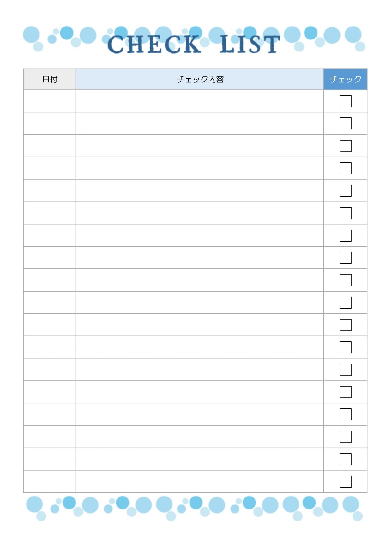This screenshot has height=554, width=392.
Task: Click the CHECK LIST title
Action: [194, 44]
